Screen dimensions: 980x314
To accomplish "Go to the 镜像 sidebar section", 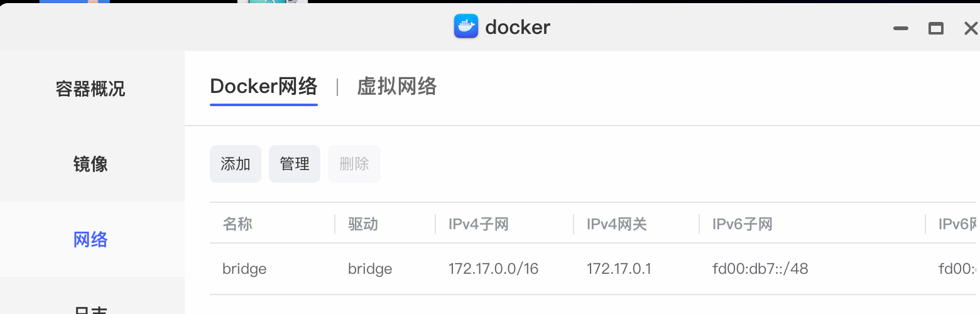I will pos(90,164).
